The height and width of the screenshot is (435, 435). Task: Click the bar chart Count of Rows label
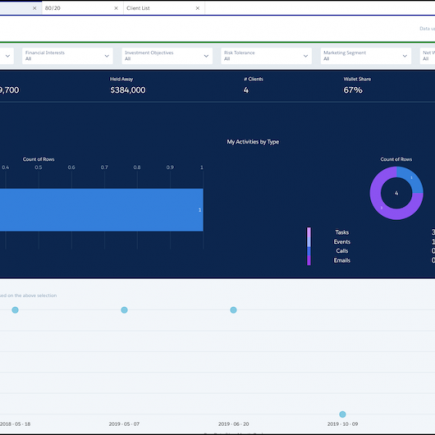click(39, 159)
